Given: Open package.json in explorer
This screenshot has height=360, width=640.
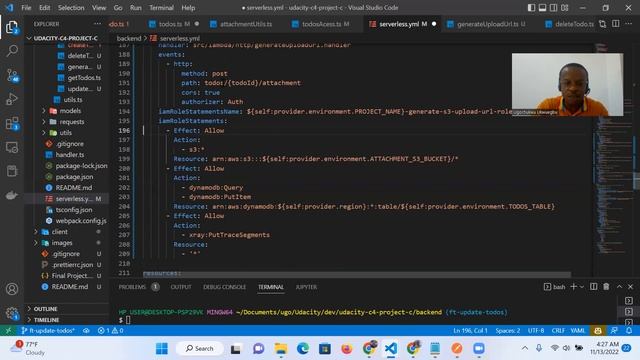Looking at the screenshot, I should point(74,177).
